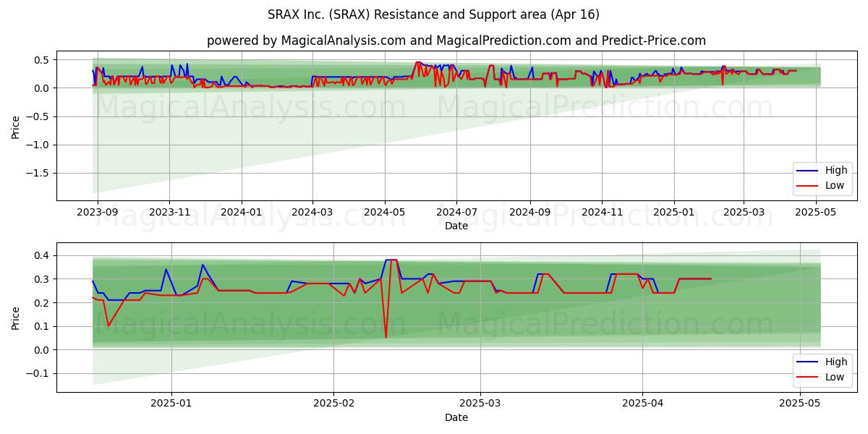Click the red low-price dip in mid-February on the bottom chart
Viewport: 868px width, 434px height.
(386, 337)
